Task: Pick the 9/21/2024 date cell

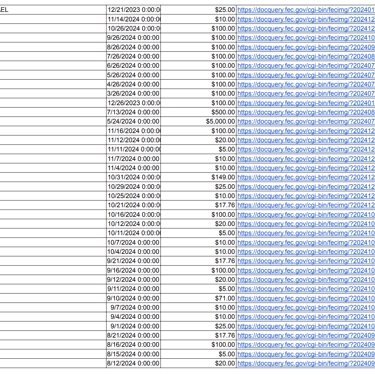Action: click(133, 261)
